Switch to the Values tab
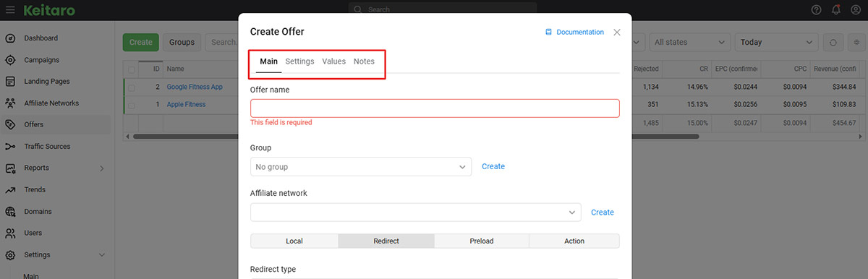The width and height of the screenshot is (868, 279). click(333, 61)
